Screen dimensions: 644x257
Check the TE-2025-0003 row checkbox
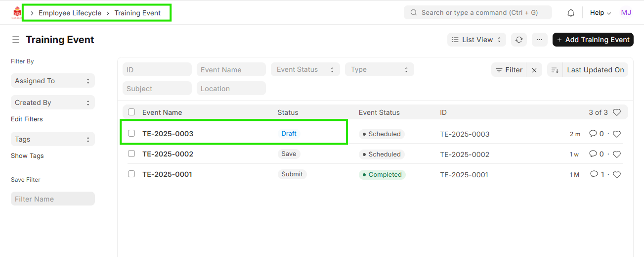coord(131,133)
